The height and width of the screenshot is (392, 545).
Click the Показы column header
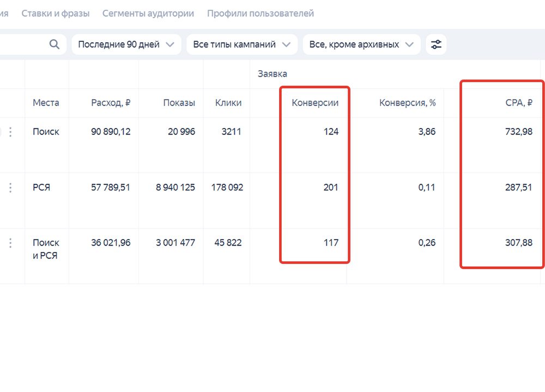(x=179, y=102)
